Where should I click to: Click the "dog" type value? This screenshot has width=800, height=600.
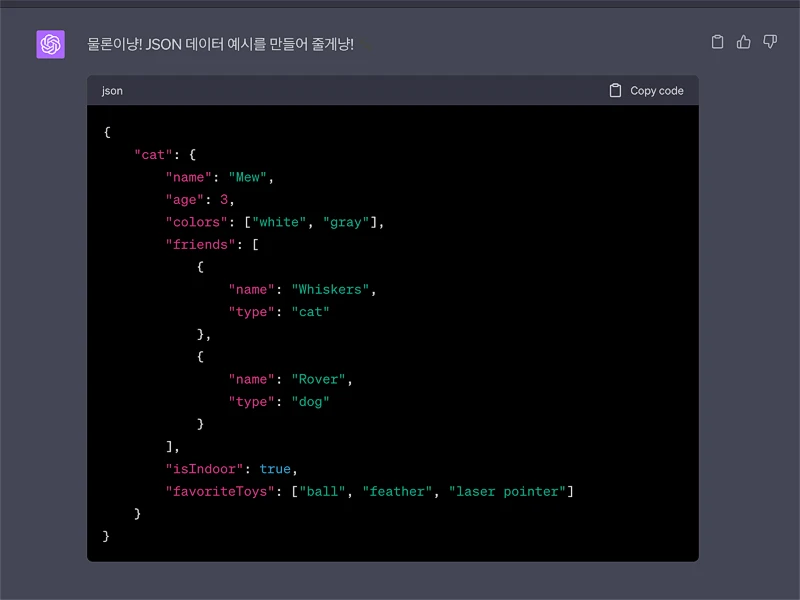[x=310, y=402]
